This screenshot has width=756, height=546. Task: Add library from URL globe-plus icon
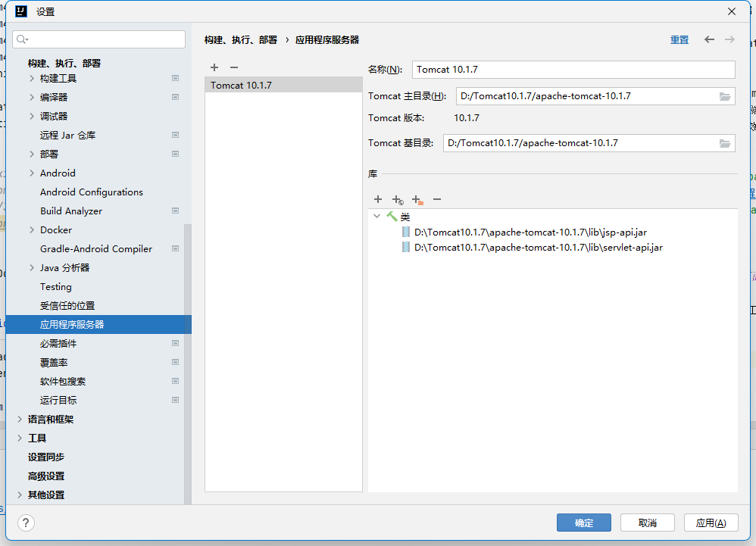398,199
